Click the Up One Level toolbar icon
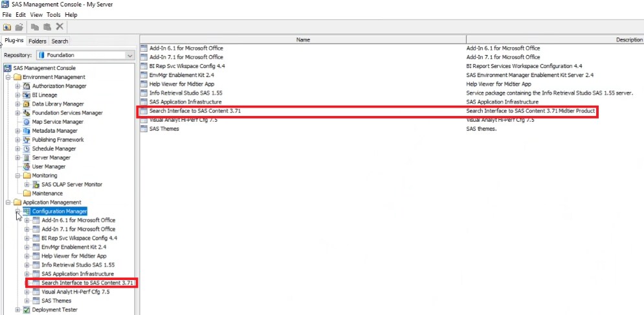 point(7,27)
